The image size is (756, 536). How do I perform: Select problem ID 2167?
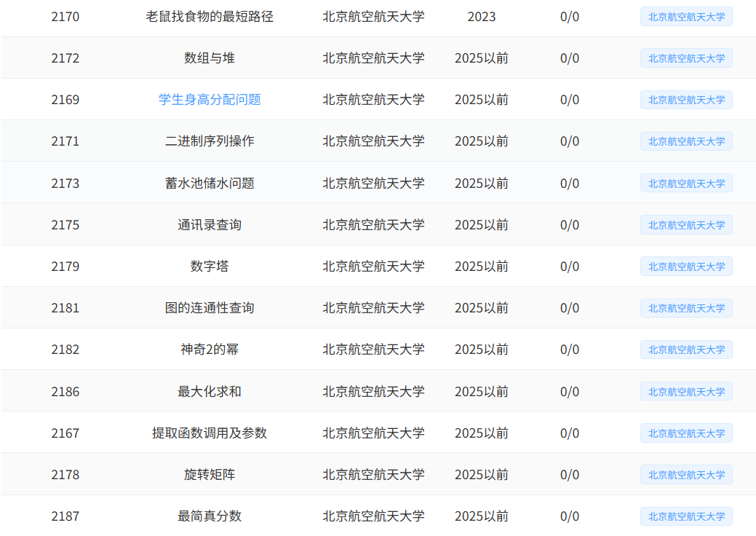pyautogui.click(x=65, y=433)
